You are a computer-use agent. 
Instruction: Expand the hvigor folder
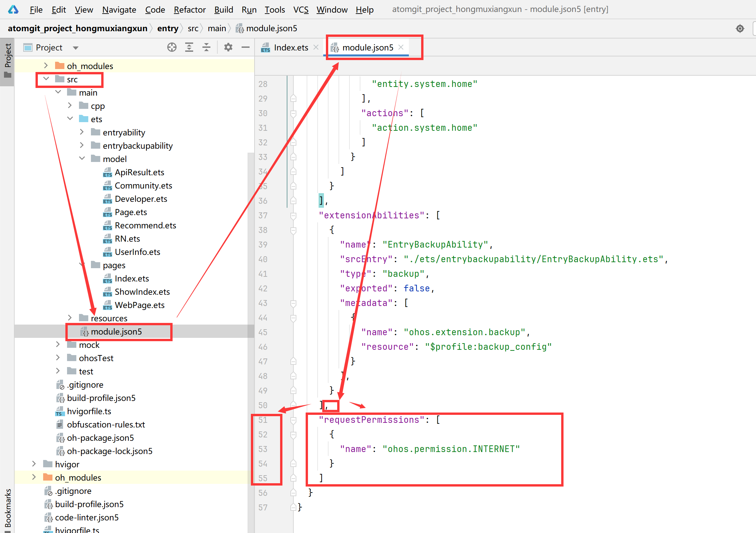click(34, 464)
